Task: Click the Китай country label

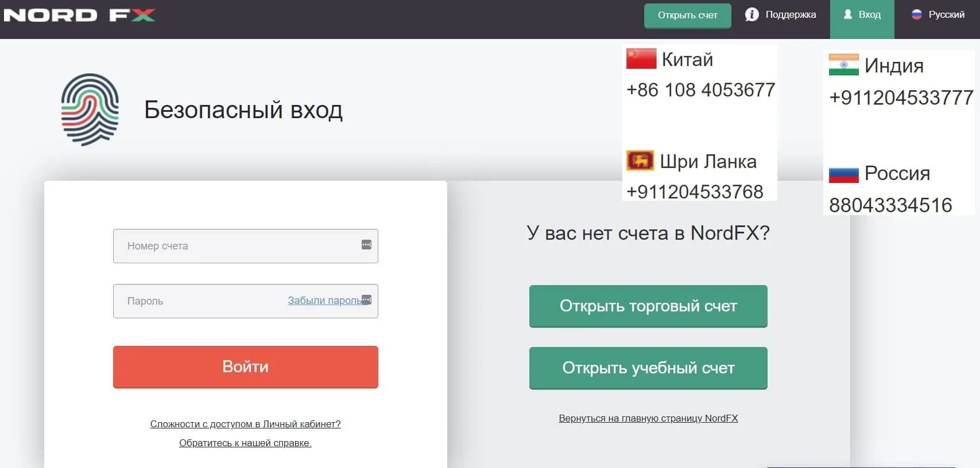Action: (687, 59)
